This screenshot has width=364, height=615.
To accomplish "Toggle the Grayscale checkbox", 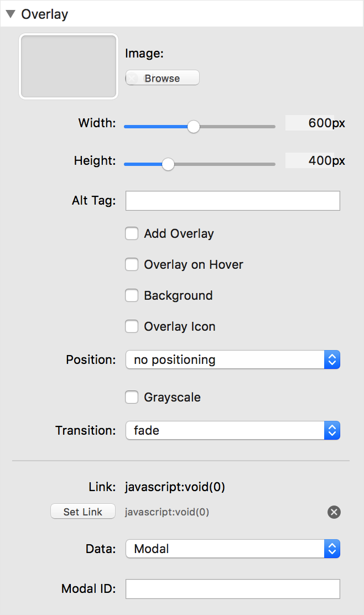I will coord(132,397).
